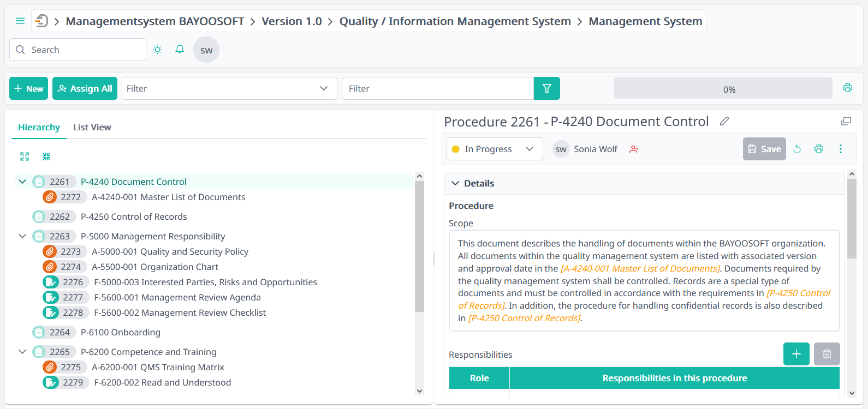Add a responsibility row with plus button
The image size is (868, 409).
[796, 354]
